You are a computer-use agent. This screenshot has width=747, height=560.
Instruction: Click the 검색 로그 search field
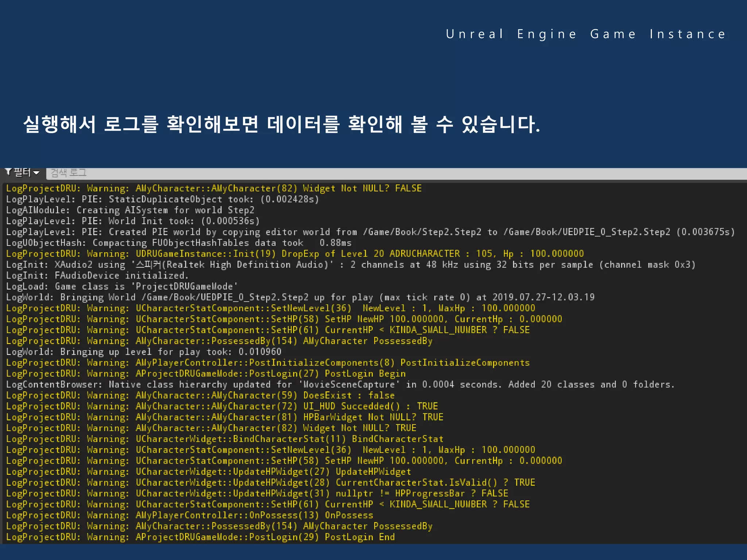[x=396, y=173]
